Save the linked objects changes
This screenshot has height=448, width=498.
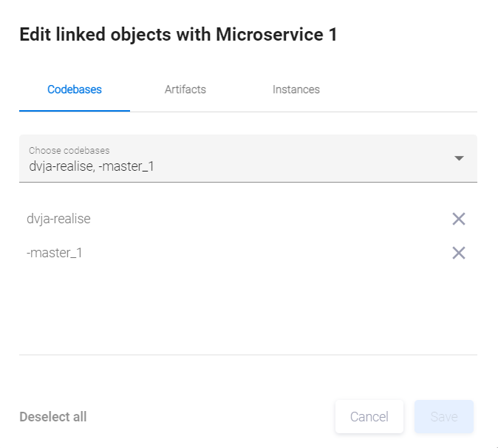coord(444,417)
